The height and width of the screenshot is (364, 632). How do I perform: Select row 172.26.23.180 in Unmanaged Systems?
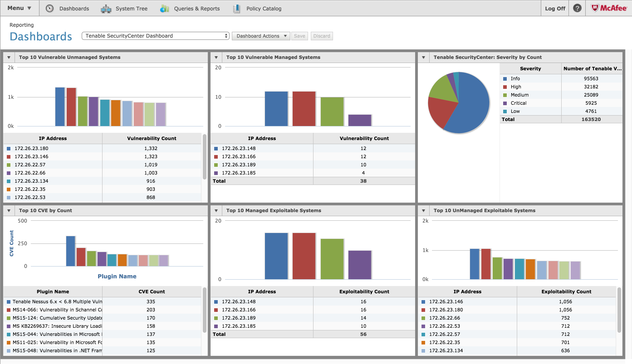(103, 148)
